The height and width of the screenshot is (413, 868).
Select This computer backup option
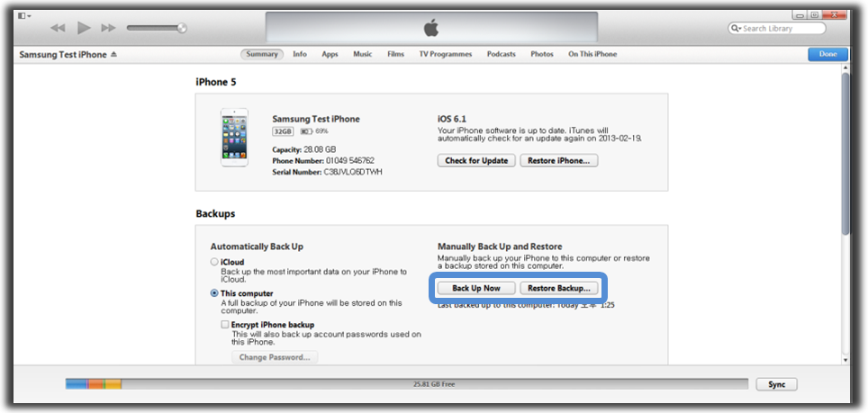coord(214,293)
